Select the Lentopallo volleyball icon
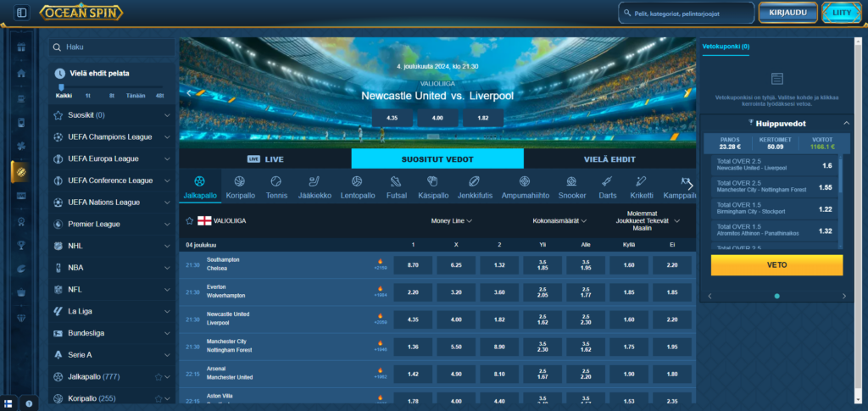 [357, 187]
